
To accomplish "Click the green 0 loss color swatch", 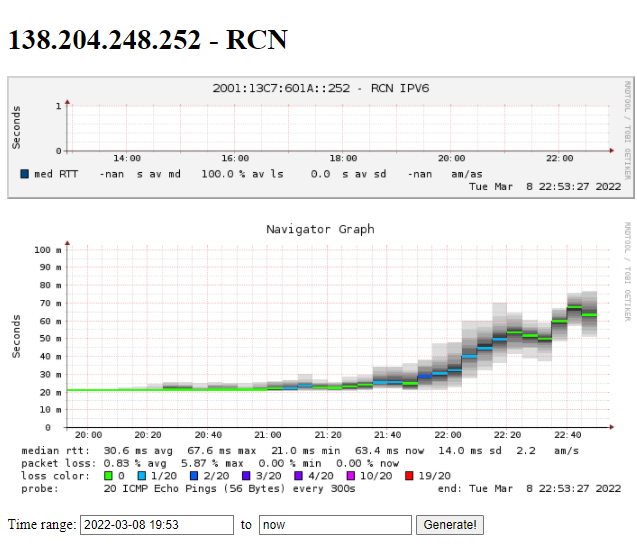I will 109,476.
